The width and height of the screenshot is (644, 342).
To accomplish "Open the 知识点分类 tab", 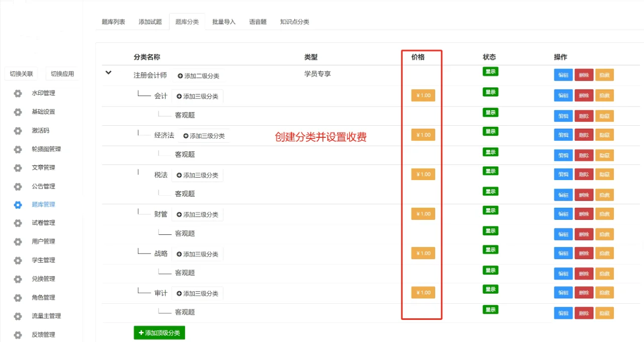I will (294, 22).
